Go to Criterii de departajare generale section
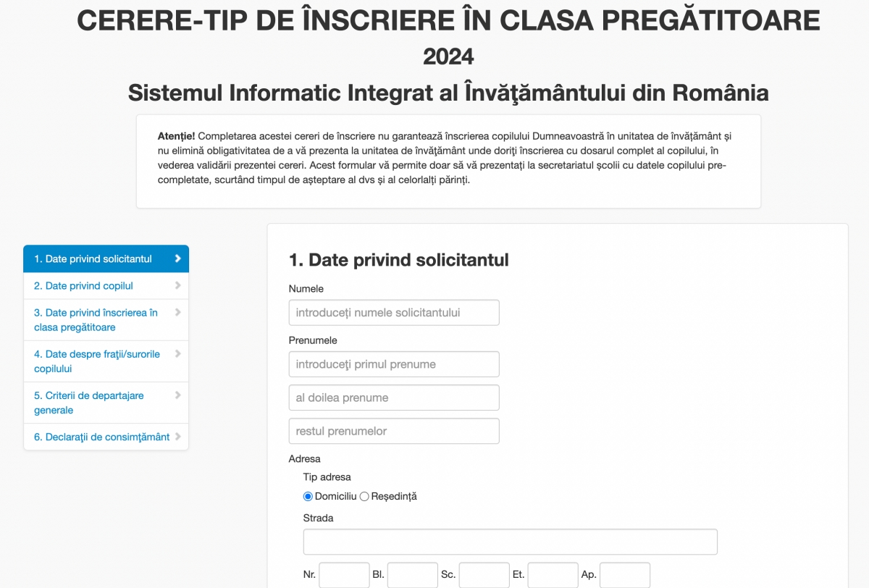This screenshot has height=588, width=869. pos(106,403)
